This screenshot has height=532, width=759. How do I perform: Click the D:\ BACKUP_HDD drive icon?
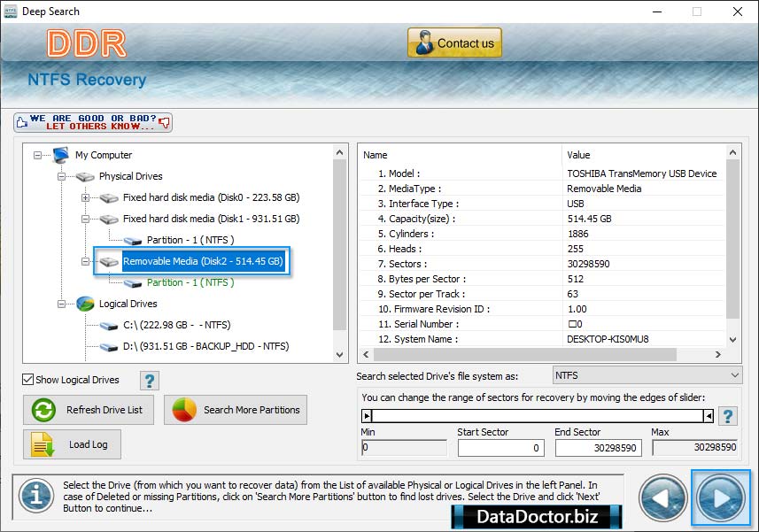pos(109,347)
